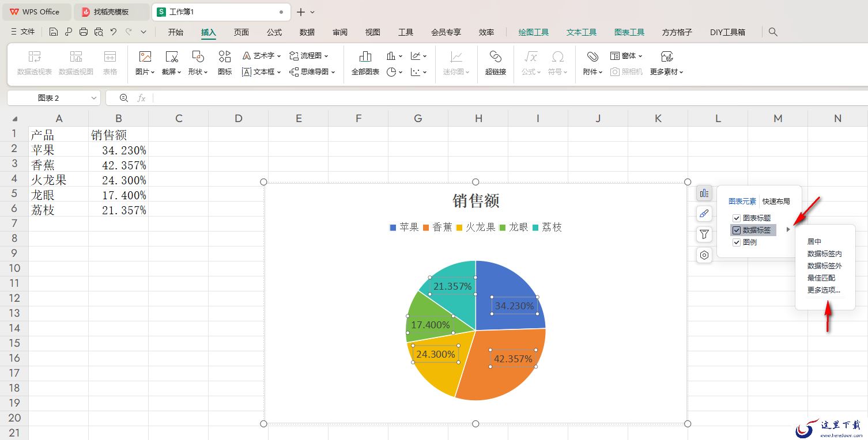Select 最佳匹配 label position
This screenshot has height=440, width=868.
click(821, 278)
